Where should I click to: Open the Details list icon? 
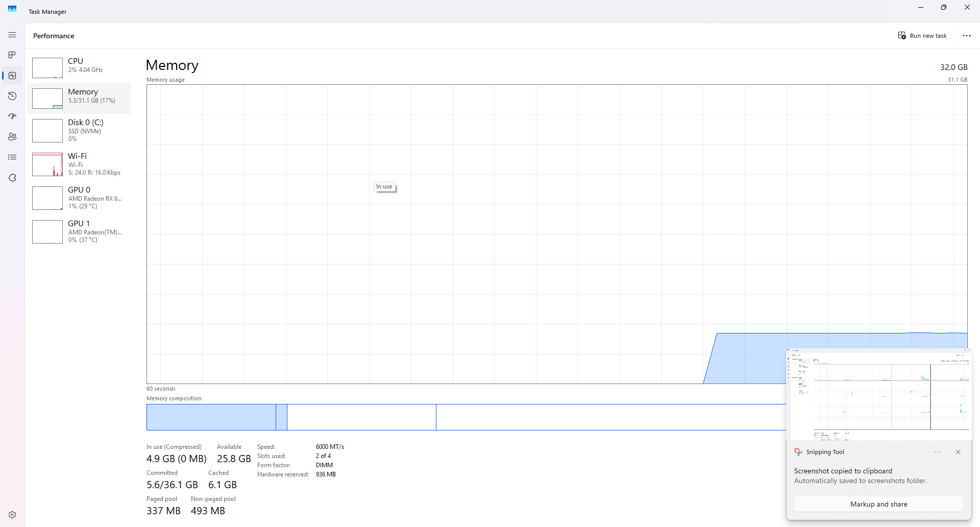[12, 157]
